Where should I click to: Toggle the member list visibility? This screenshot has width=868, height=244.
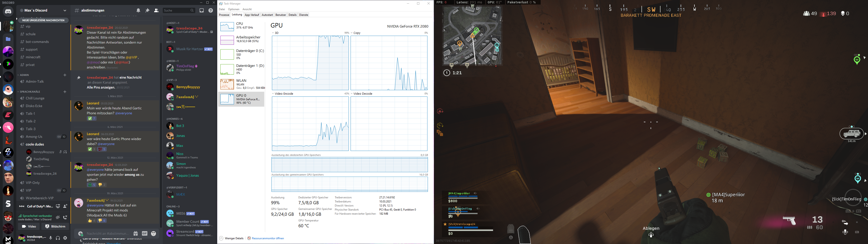click(156, 10)
